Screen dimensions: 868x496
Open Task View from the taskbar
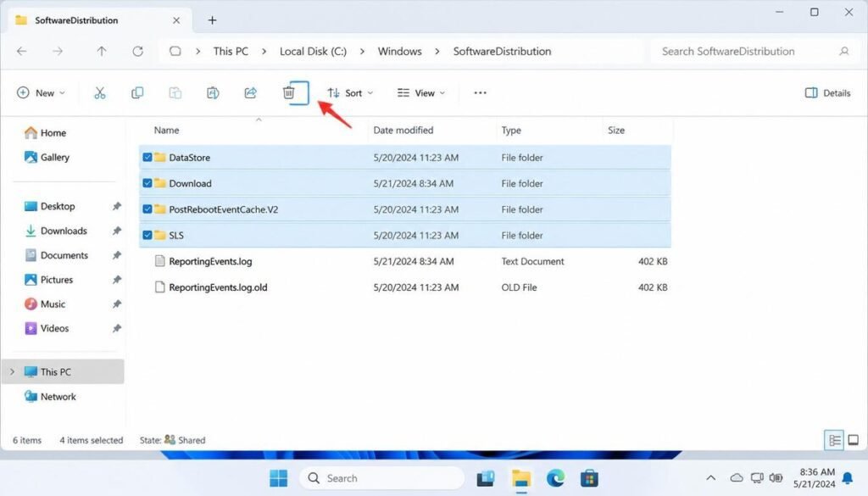click(486, 478)
